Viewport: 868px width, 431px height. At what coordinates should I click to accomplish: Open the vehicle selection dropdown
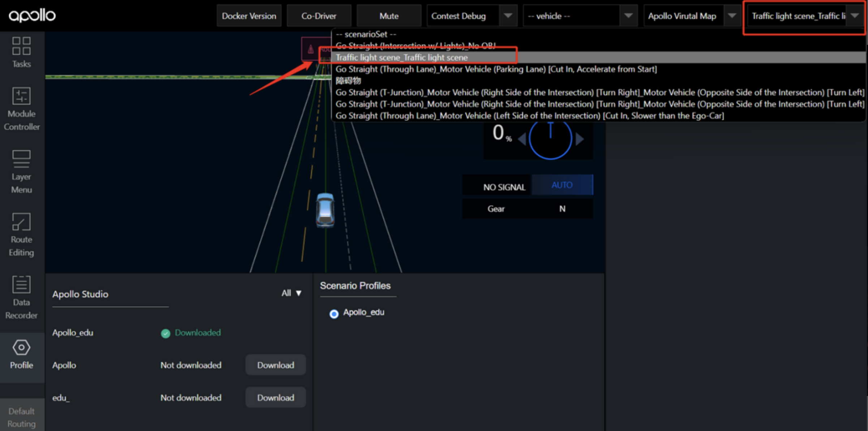pyautogui.click(x=579, y=16)
